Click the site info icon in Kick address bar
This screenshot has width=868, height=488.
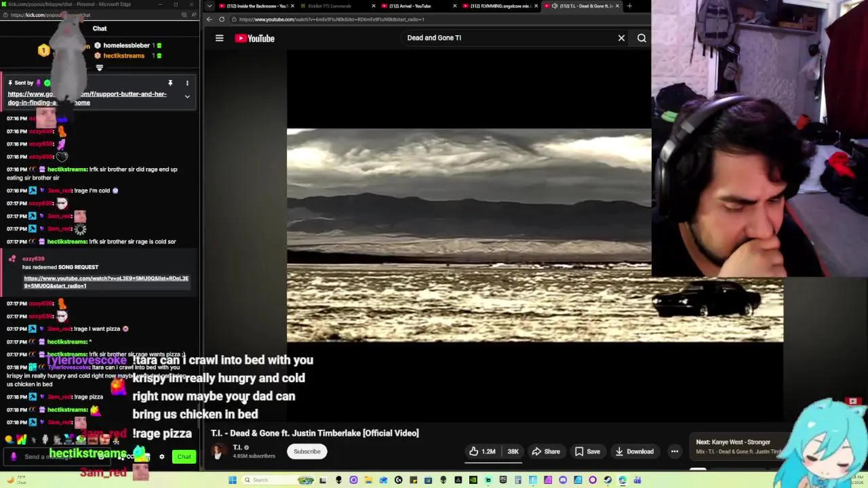click(x=5, y=15)
